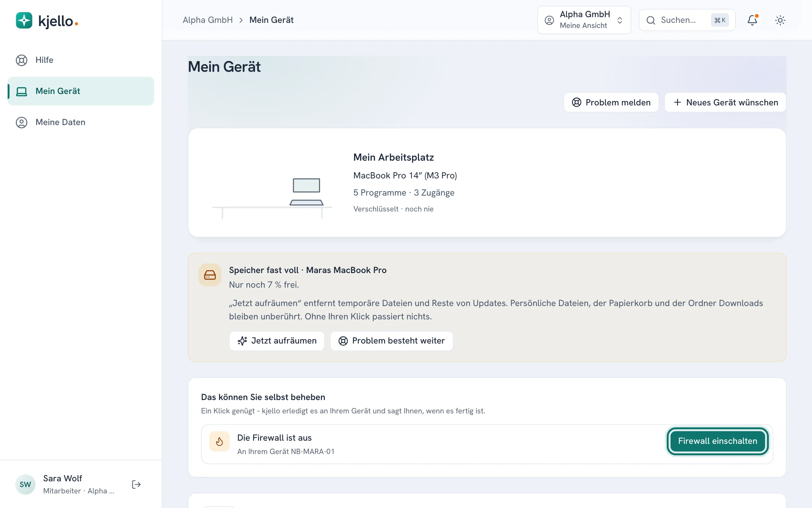This screenshot has width=812, height=508.
Task: Open the notifications bell
Action: tap(752, 20)
